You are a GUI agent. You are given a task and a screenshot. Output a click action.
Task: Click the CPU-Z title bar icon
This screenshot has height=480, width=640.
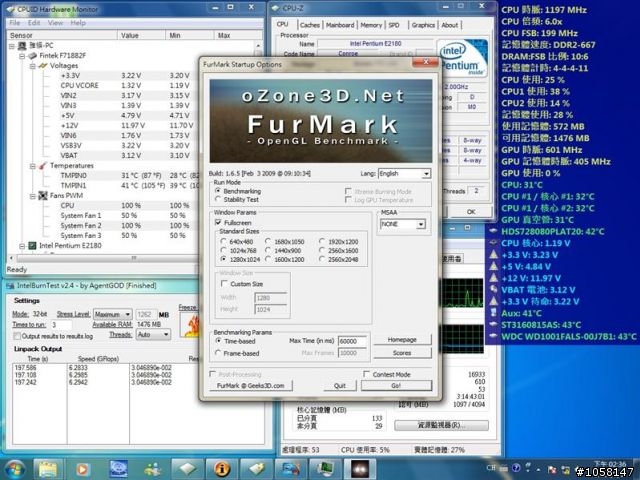pos(276,8)
